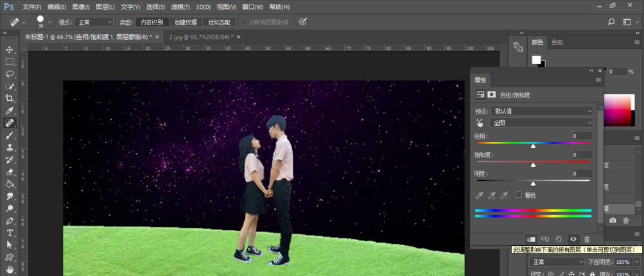Click the clip to layer icon
Screen dimensions: 644x276
point(530,239)
